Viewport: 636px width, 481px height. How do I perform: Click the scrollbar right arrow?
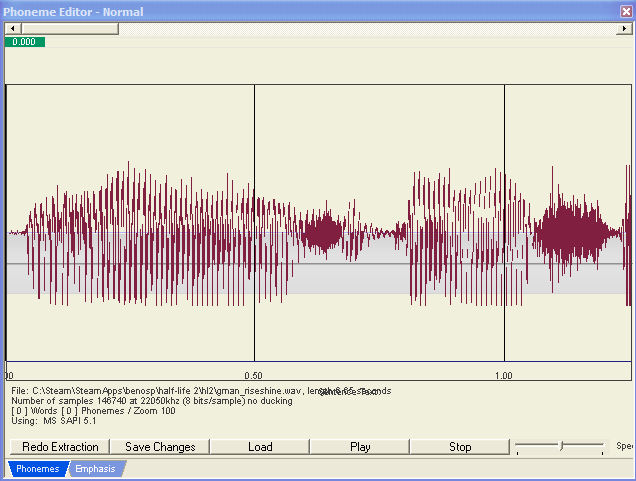pyautogui.click(x=624, y=28)
